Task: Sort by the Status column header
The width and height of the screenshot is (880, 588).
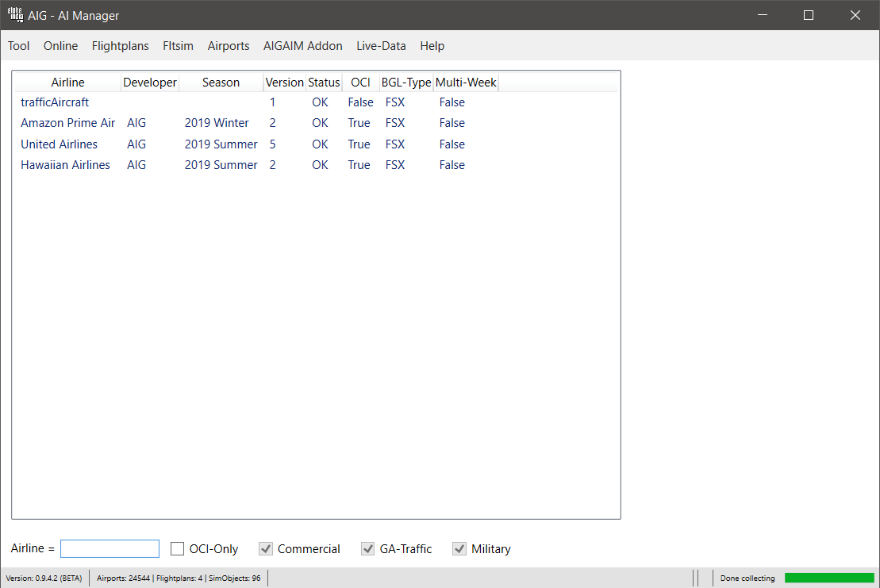Action: [x=324, y=83]
